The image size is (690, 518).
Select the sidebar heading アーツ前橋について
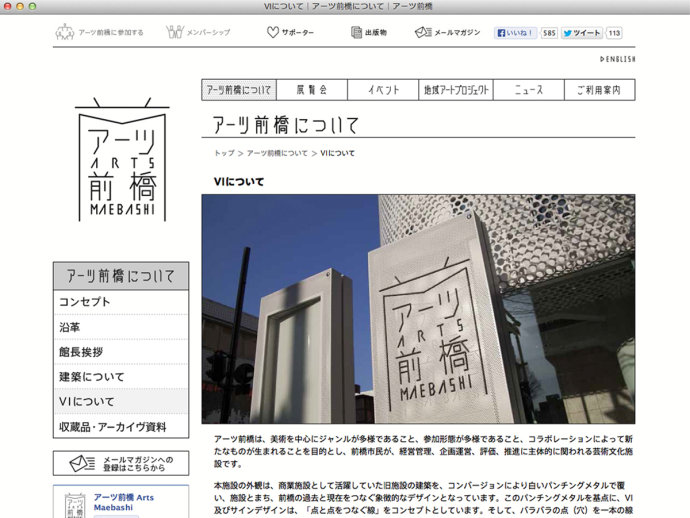pyautogui.click(x=121, y=276)
